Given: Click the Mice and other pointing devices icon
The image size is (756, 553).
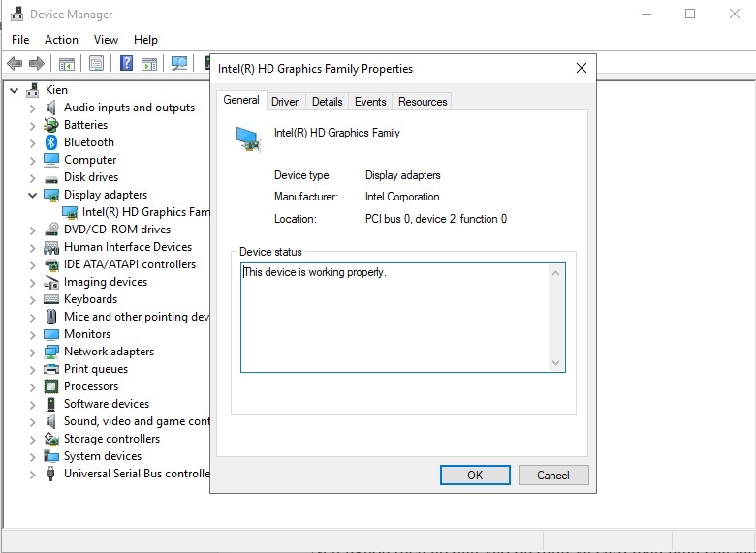Looking at the screenshot, I should tap(51, 317).
